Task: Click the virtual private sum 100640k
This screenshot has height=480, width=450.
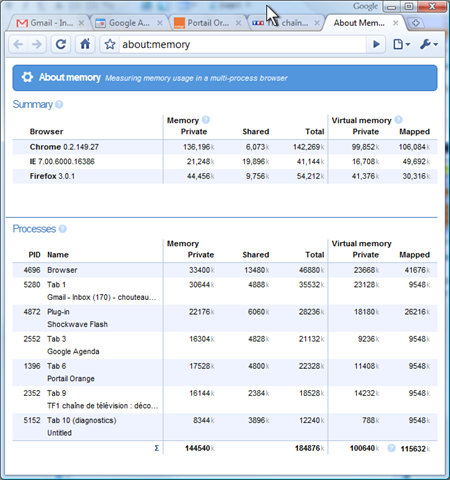Action: pyautogui.click(x=364, y=448)
